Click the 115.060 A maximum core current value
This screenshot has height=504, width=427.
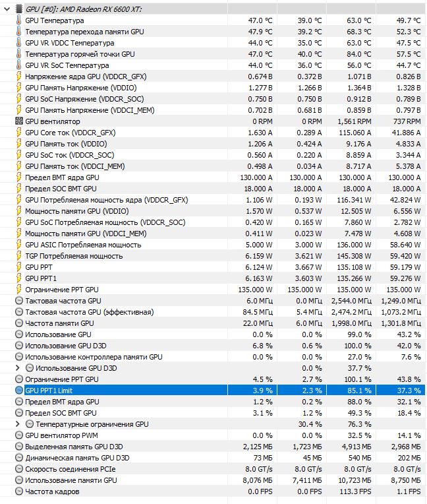click(355, 133)
